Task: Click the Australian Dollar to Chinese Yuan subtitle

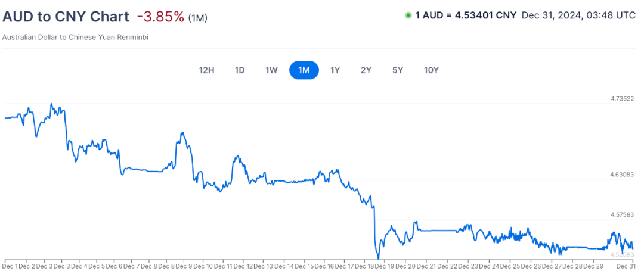Action: (x=75, y=38)
